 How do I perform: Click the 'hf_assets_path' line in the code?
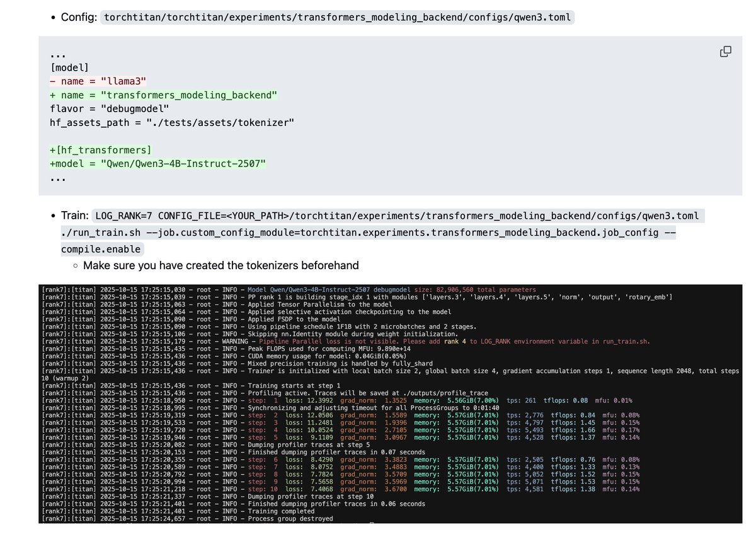pos(172,122)
